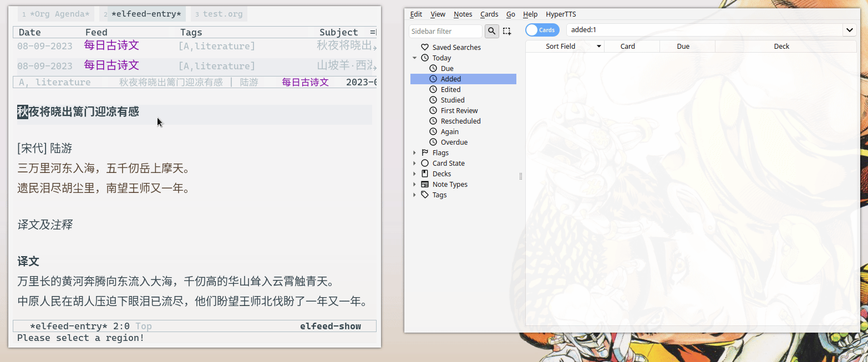Click the heart icon of Saved Searches
Viewport: 868px width, 362px height.
coord(425,47)
